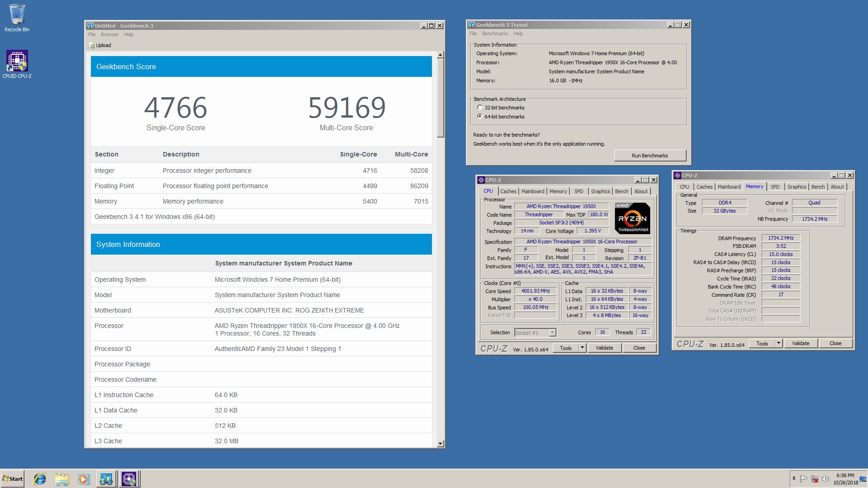Screen dimensions: 868x488
Task: Click the Memory-tab CPU-Z window's title bar icon
Action: pyautogui.click(x=678, y=175)
